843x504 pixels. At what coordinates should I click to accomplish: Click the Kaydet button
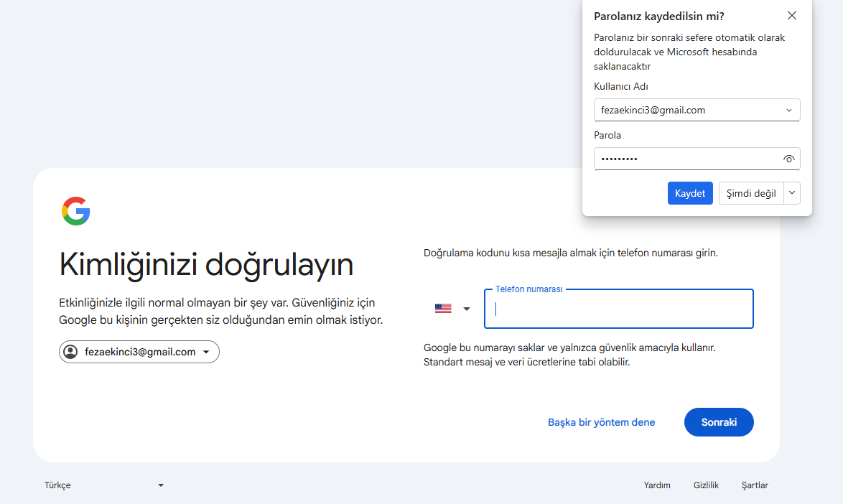point(690,193)
